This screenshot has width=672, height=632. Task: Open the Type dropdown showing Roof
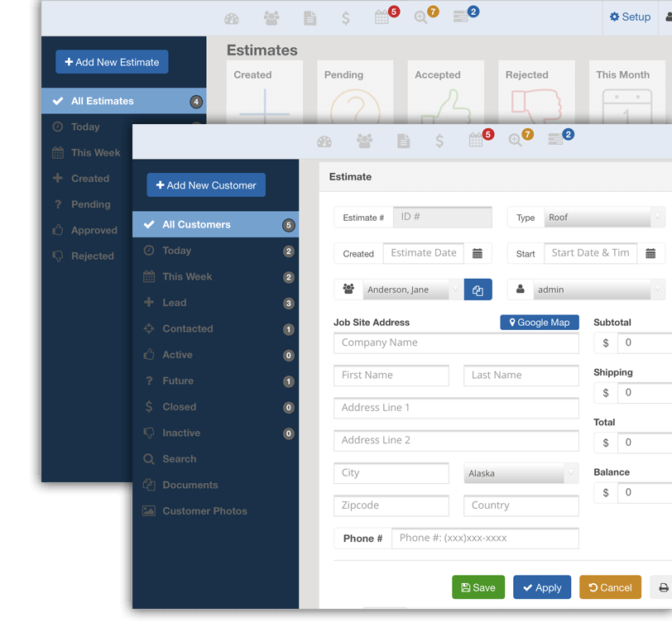coord(605,218)
